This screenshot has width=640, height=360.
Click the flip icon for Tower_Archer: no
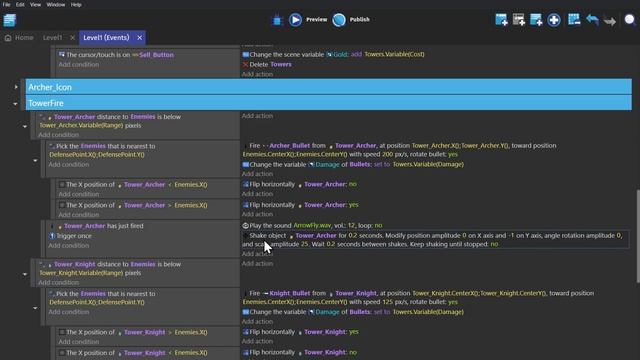coord(246,184)
